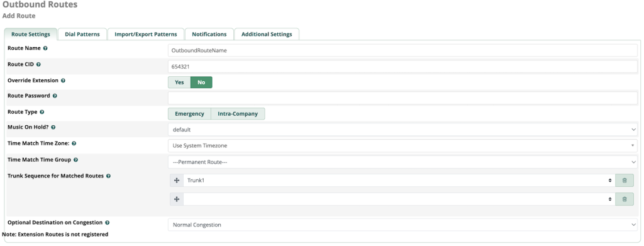Image resolution: width=644 pixels, height=246 pixels.
Task: Open the Route Name help icon
Action: [x=45, y=48]
